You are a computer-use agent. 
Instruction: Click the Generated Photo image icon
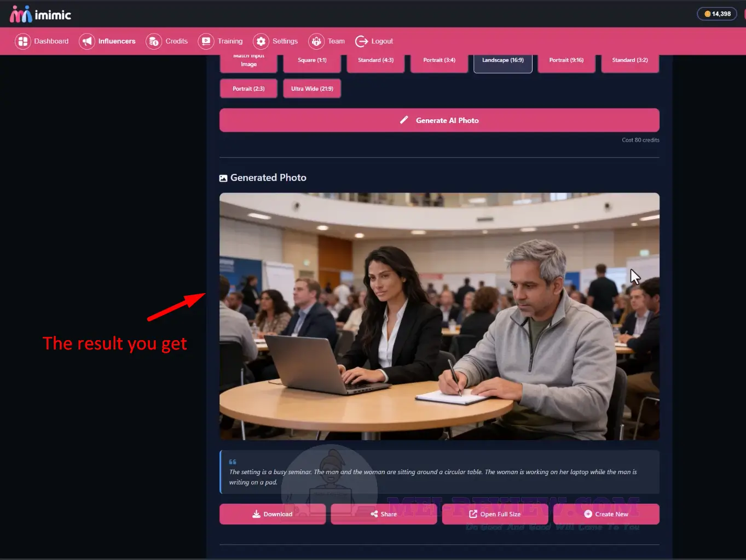[223, 178]
